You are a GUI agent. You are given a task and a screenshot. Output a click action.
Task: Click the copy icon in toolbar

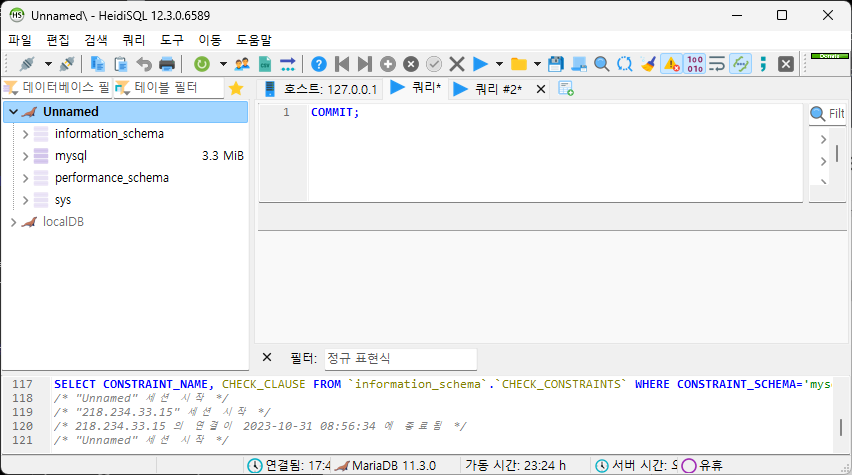point(97,64)
